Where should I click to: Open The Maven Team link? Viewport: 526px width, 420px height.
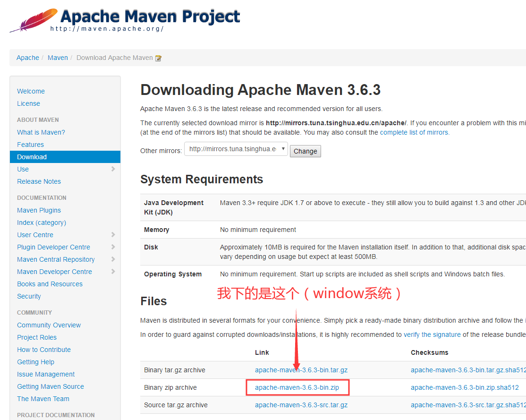43,399
